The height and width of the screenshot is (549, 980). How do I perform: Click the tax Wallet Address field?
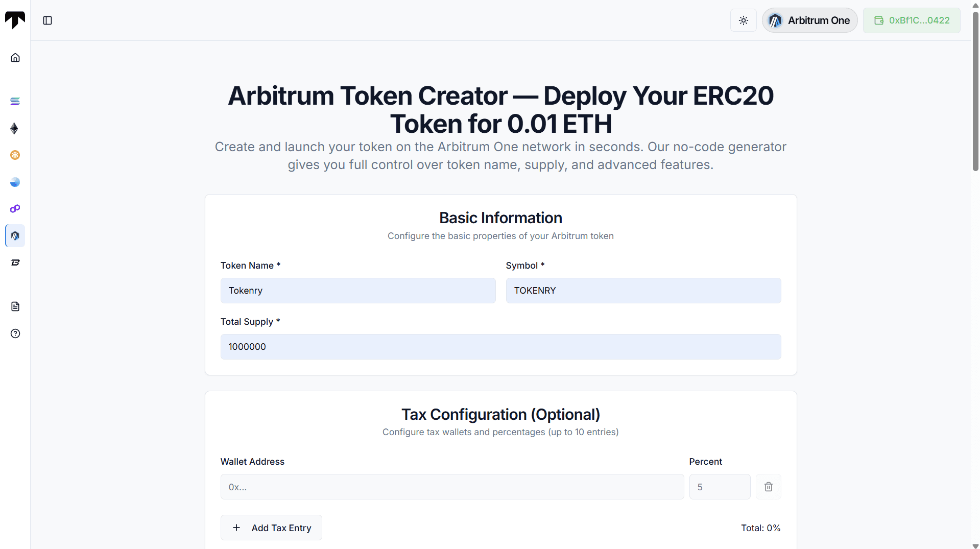(452, 487)
